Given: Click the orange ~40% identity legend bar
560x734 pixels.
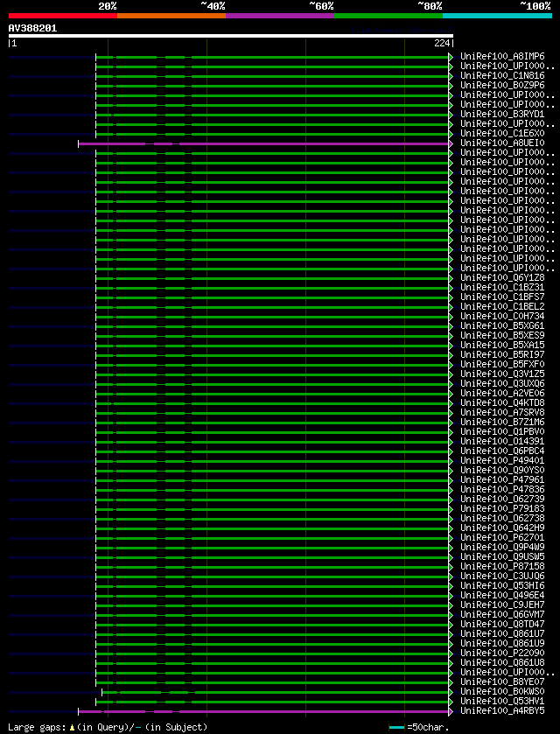Looking at the screenshot, I should click(x=171, y=16).
